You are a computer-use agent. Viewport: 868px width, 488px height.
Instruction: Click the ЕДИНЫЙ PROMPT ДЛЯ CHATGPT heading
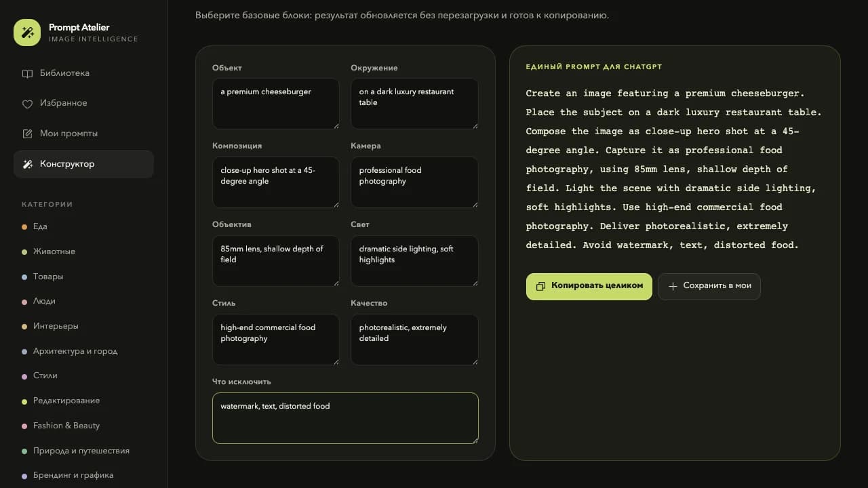594,67
